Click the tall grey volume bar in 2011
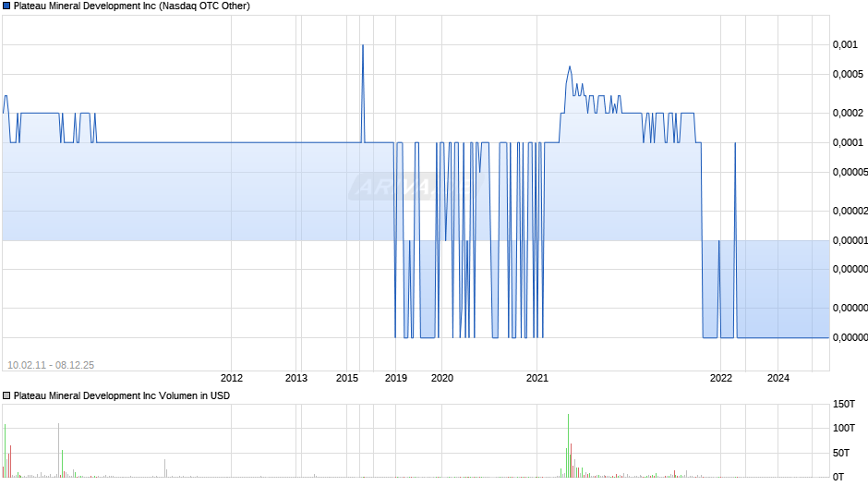Viewport: 868px width, 486px height. (59, 450)
